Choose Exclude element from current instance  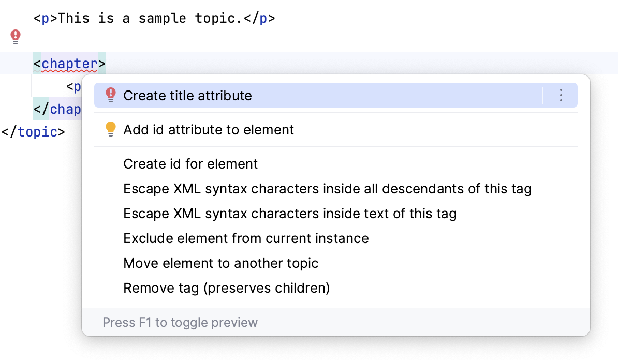(246, 238)
